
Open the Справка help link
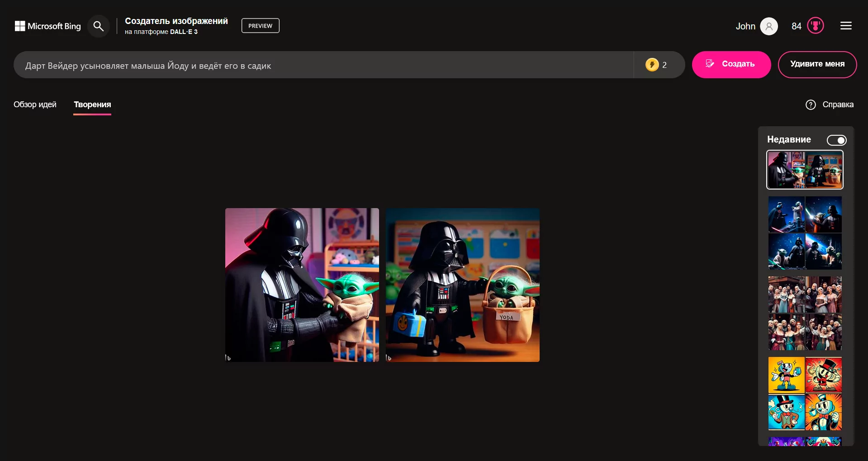pyautogui.click(x=838, y=105)
